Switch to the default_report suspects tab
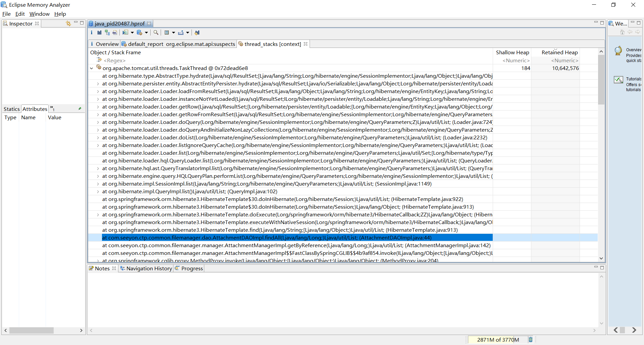Viewport: 644px width, 345px height. (178, 44)
